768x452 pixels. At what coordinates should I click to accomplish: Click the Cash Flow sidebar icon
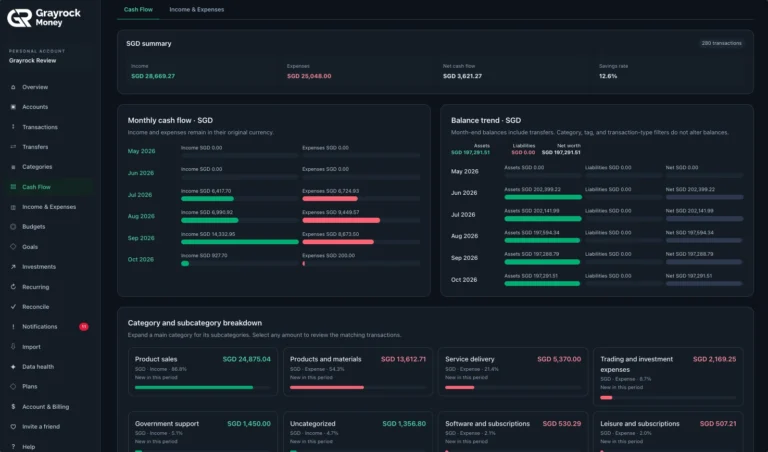(x=13, y=187)
